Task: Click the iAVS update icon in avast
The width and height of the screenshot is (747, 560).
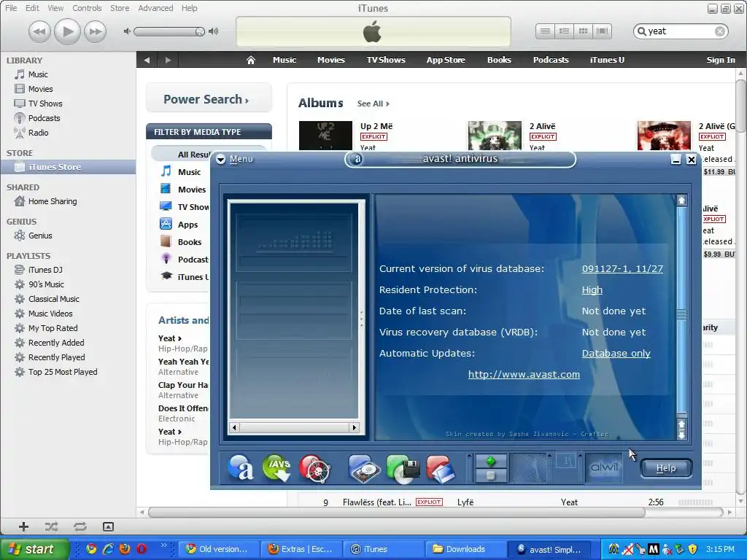Action: [276, 467]
